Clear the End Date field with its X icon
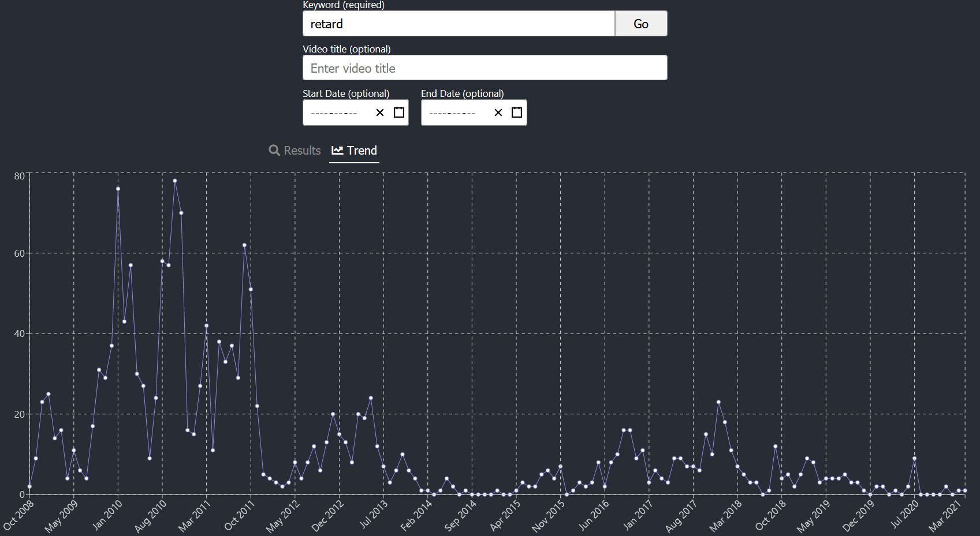Screen dimensions: 980x536 498,113
